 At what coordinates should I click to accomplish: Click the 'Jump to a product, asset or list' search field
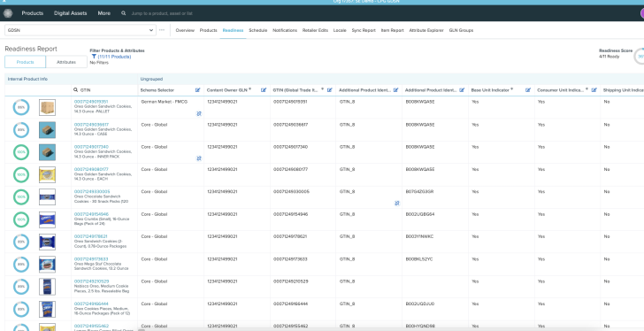pyautogui.click(x=162, y=13)
